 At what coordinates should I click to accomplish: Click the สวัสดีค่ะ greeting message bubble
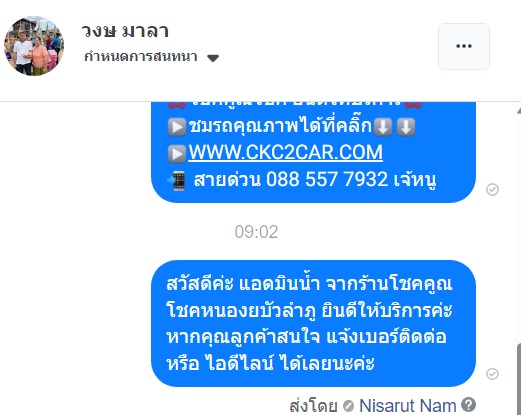point(313,323)
